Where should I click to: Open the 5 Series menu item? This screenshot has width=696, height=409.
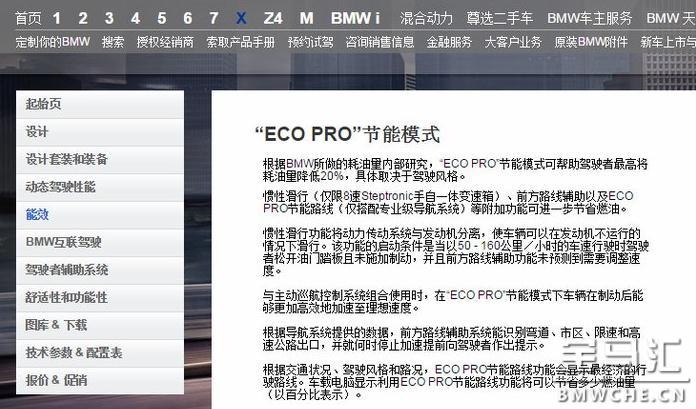(x=162, y=18)
